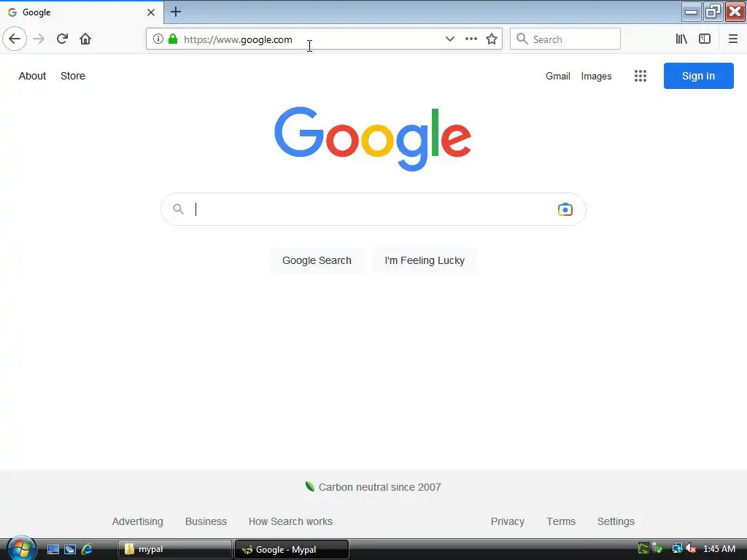Go to Gmail
Image resolution: width=747 pixels, height=560 pixels.
(x=558, y=76)
